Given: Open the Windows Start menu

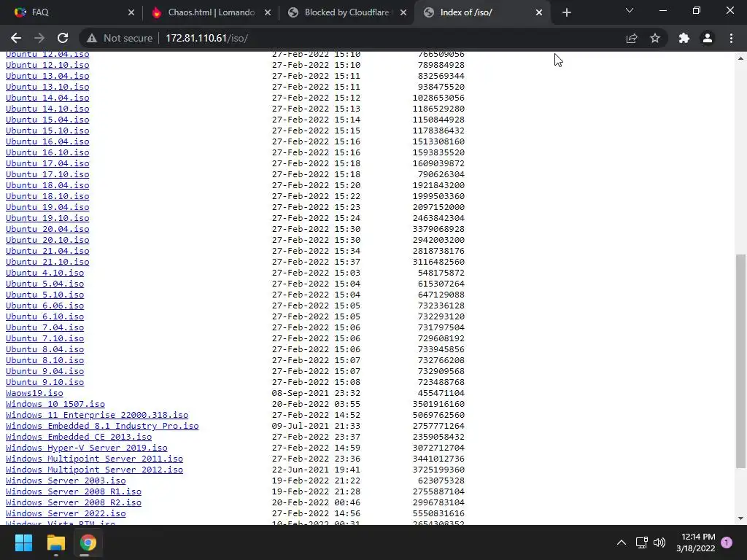Looking at the screenshot, I should (23, 542).
